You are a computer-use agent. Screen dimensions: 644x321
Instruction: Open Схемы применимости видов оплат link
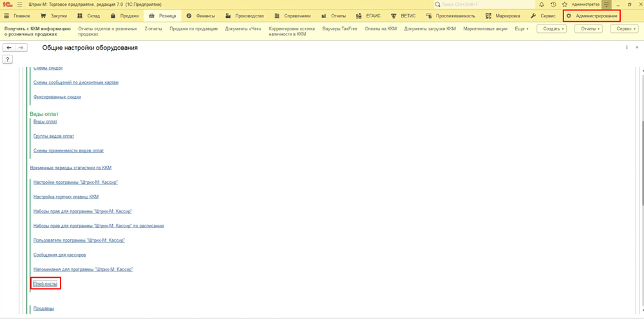point(69,150)
